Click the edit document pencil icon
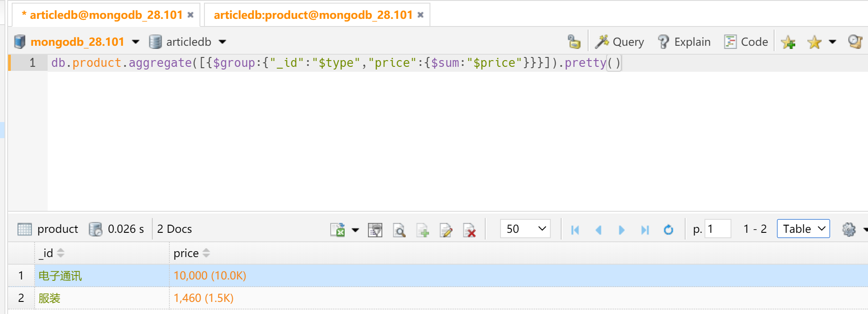This screenshot has height=314, width=868. [446, 230]
